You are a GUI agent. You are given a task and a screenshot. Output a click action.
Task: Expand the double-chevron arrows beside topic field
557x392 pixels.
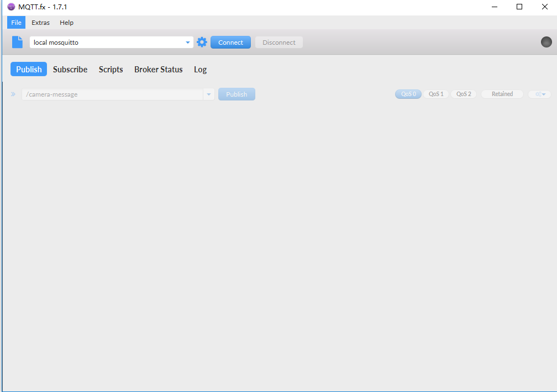coord(13,94)
